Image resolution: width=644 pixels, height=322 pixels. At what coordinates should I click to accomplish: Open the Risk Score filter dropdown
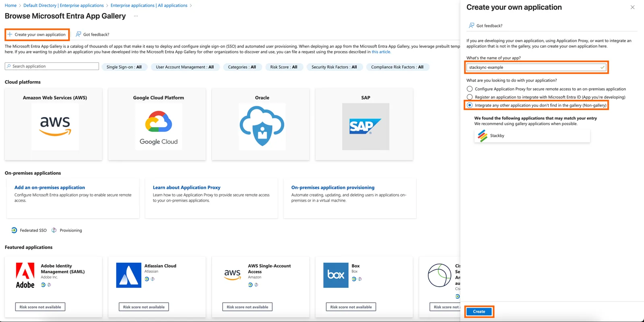click(284, 67)
